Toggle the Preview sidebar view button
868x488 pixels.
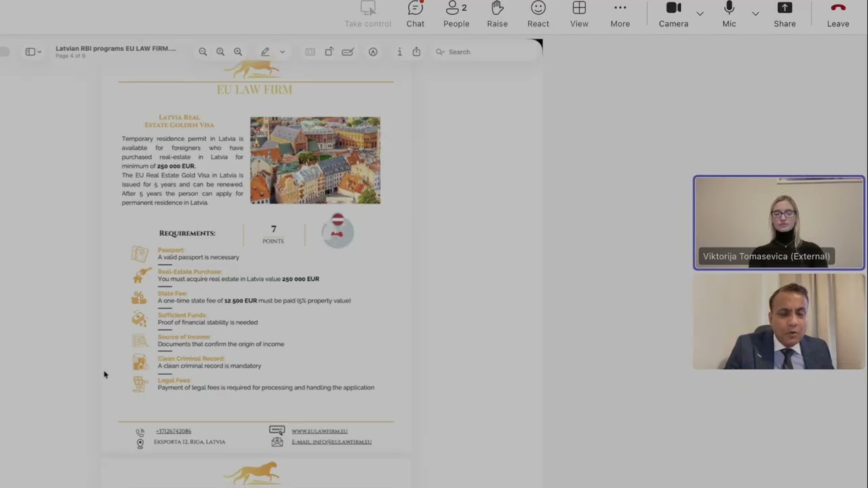30,52
